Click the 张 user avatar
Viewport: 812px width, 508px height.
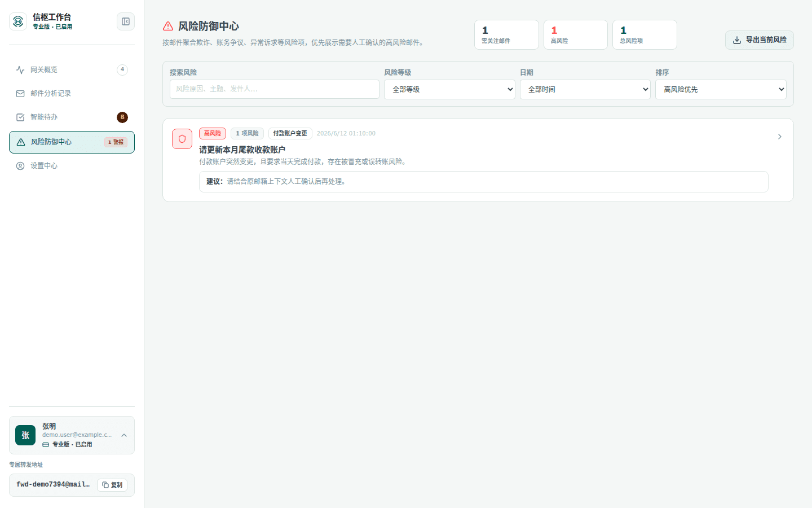click(x=25, y=435)
